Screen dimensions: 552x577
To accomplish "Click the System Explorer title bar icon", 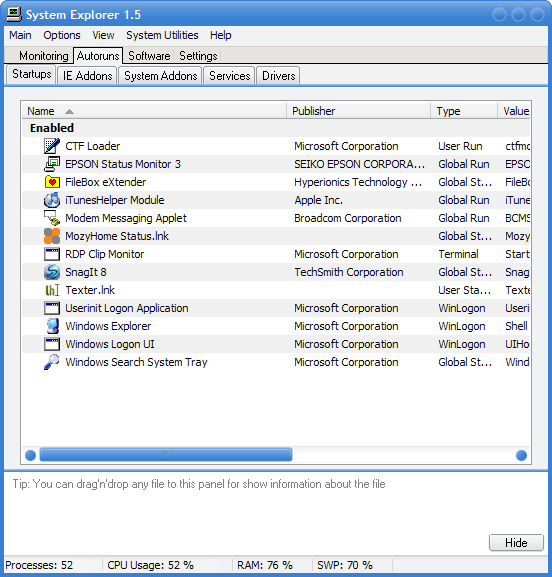I will (14, 15).
